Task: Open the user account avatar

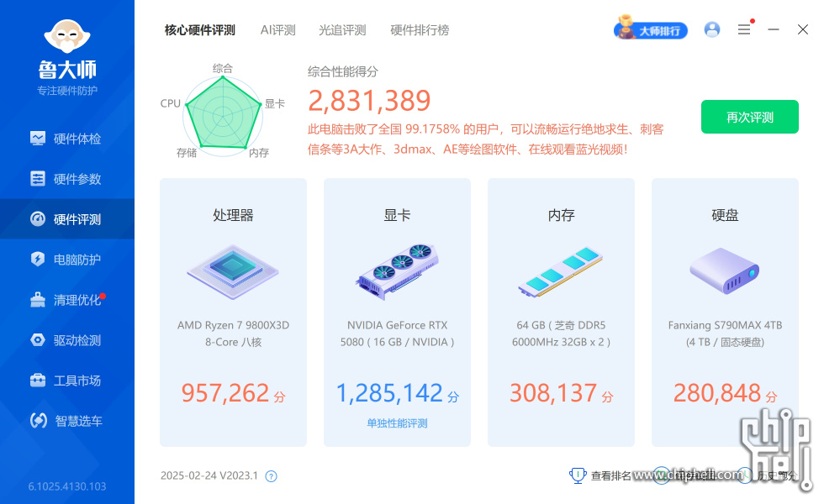Action: 712,29
